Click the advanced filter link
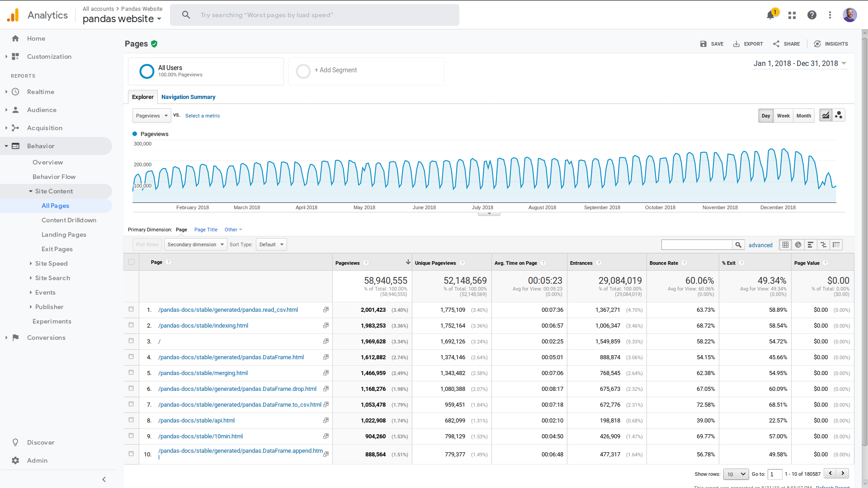The width and height of the screenshot is (868, 488). [x=760, y=245]
